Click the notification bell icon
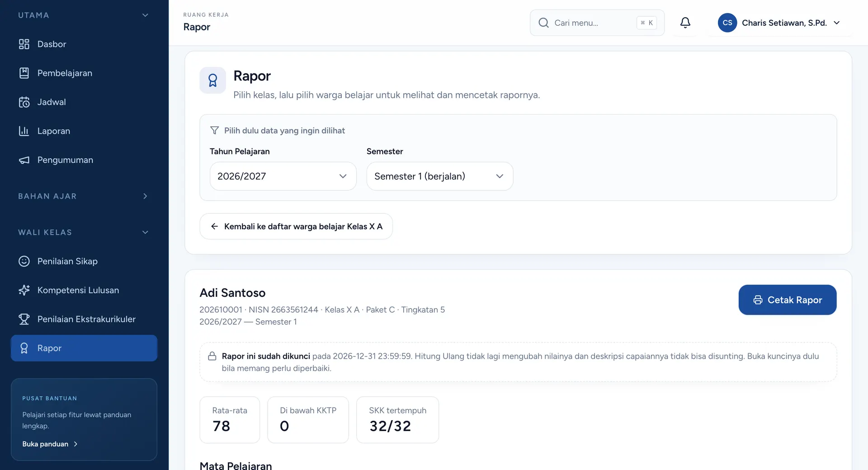Screen dimensions: 868x470 [x=685, y=23]
